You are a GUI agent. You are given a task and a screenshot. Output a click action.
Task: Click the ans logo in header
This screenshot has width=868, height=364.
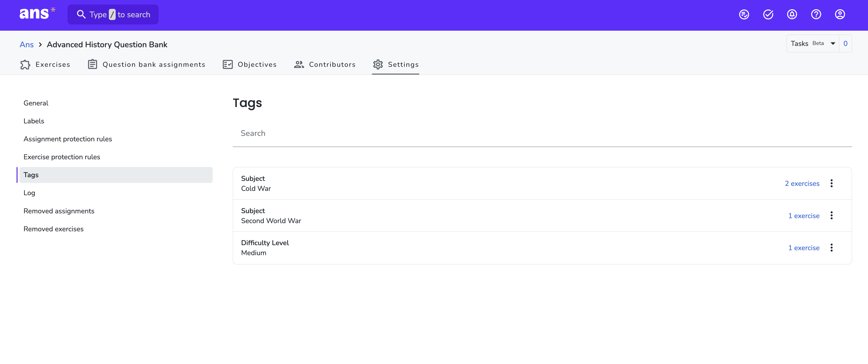37,14
